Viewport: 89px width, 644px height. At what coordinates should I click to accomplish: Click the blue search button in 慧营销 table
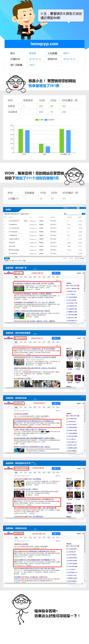point(83,214)
